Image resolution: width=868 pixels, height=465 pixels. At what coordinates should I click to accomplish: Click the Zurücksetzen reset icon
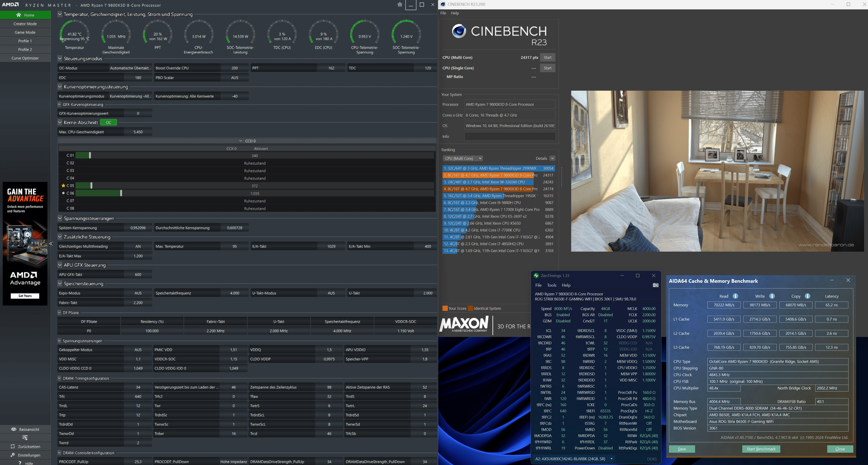13,446
